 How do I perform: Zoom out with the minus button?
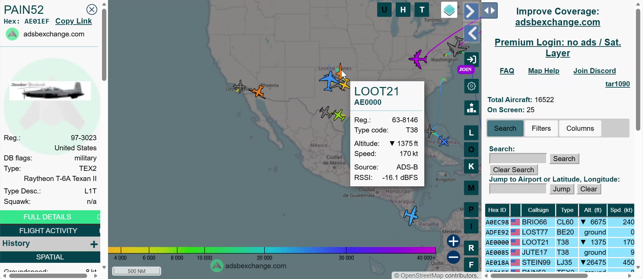point(453,257)
